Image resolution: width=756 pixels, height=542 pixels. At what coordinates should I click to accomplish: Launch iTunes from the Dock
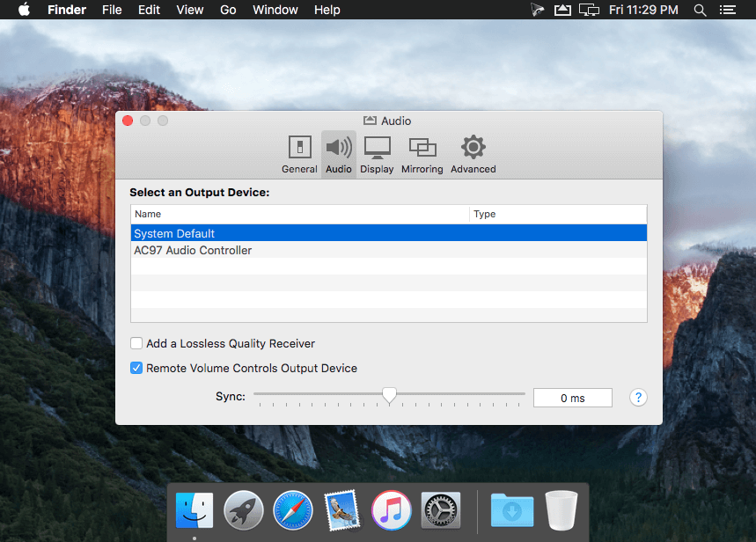point(391,510)
